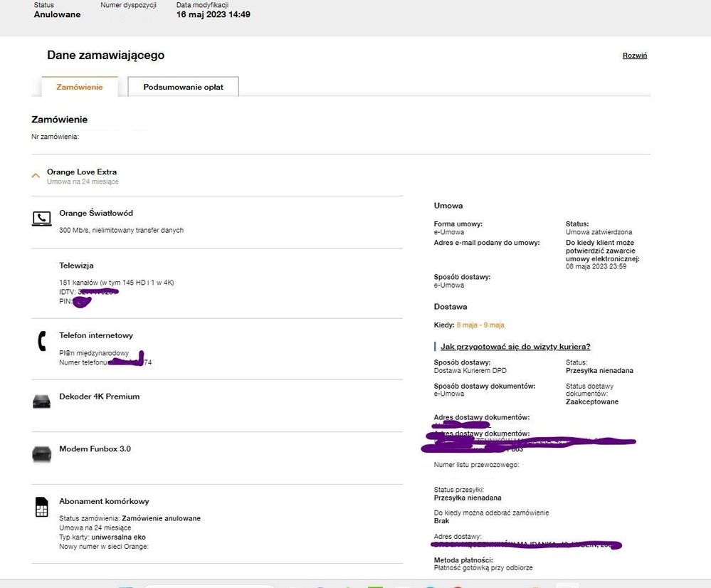This screenshot has height=588, width=711.
Task: Click the Modem Funbox 3.0 label
Action: (x=95, y=449)
